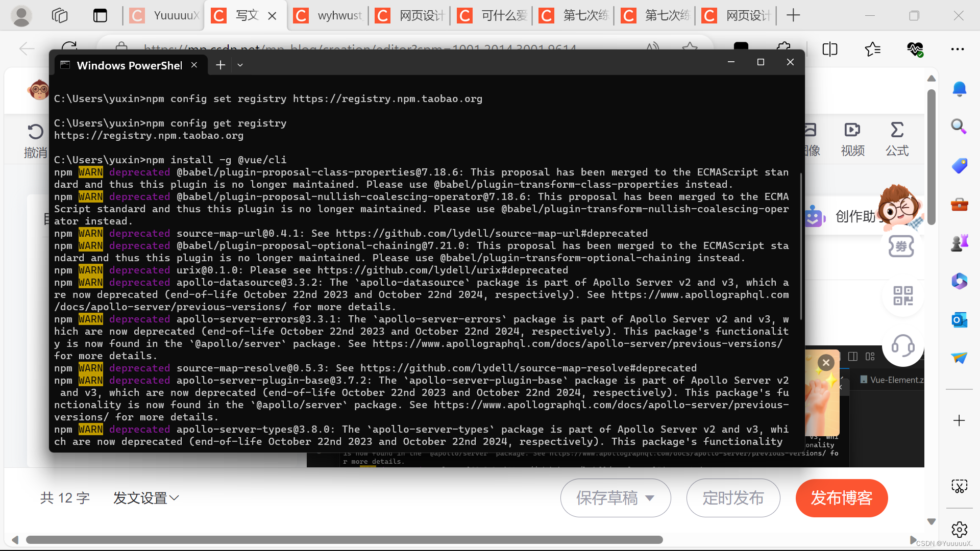Image resolution: width=980 pixels, height=551 pixels.
Task: Toggle split screen view in browser
Action: pyautogui.click(x=830, y=49)
